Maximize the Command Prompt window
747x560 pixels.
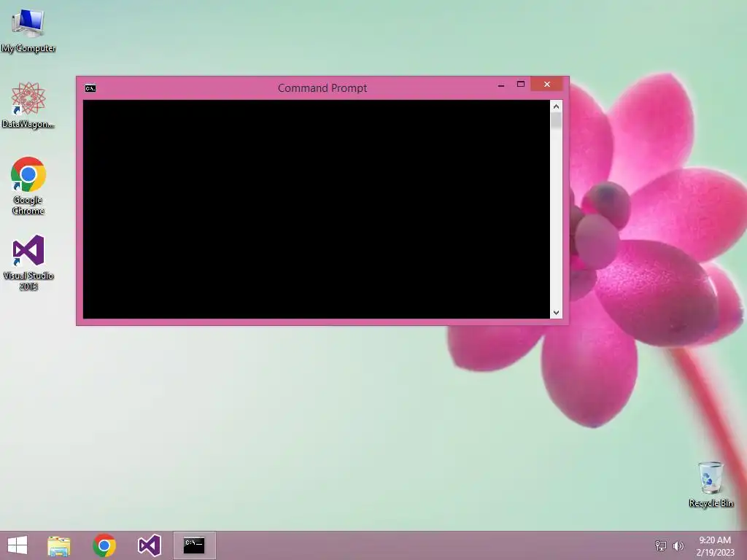[521, 85]
